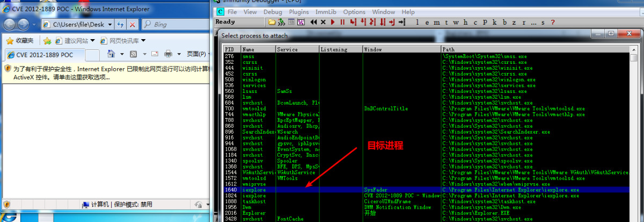Select the iexplore process with PID 1640
Image resolution: width=644 pixels, height=222 pixels.
tap(427, 190)
